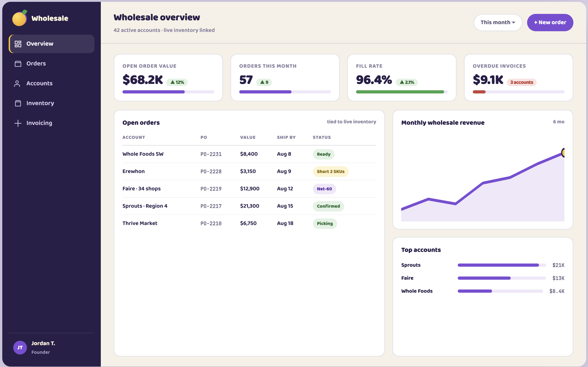Click tied to live inventory label

click(351, 121)
